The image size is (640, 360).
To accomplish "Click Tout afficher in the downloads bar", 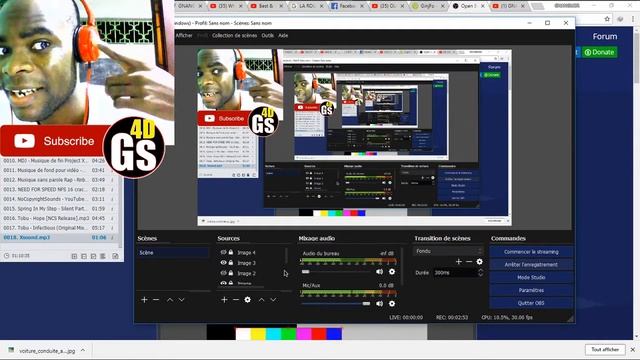I will pos(605,350).
